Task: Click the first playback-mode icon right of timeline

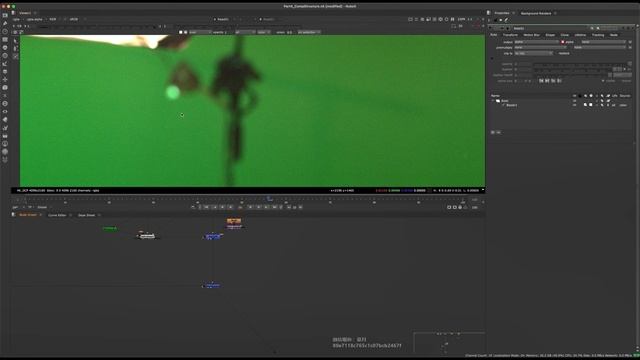Action: [x=449, y=207]
